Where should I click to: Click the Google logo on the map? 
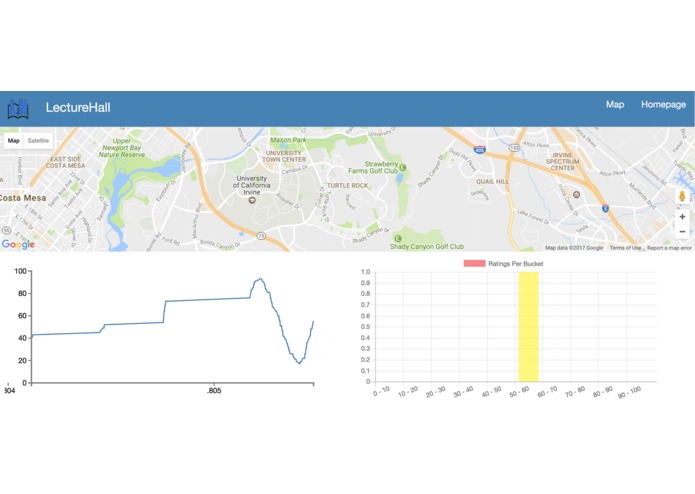(18, 244)
